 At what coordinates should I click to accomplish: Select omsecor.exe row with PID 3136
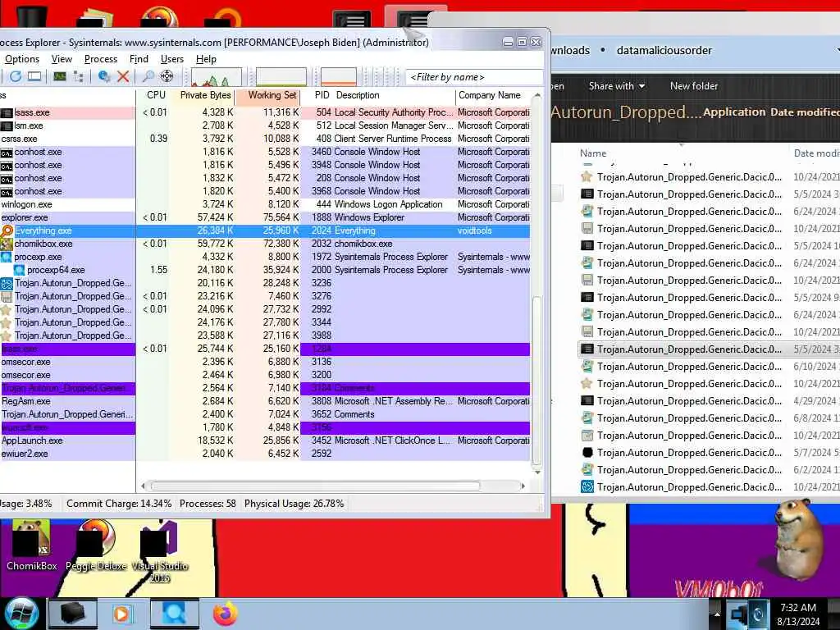pos(265,362)
